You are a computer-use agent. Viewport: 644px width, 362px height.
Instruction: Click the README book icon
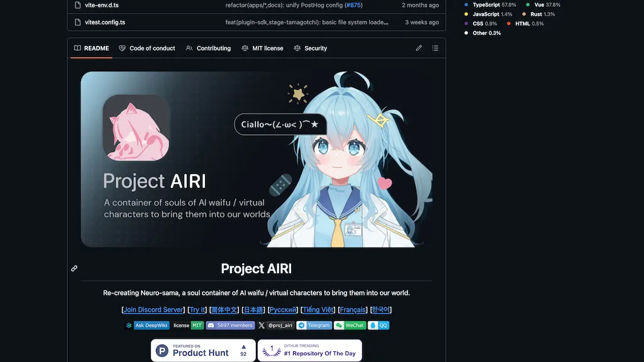click(77, 48)
